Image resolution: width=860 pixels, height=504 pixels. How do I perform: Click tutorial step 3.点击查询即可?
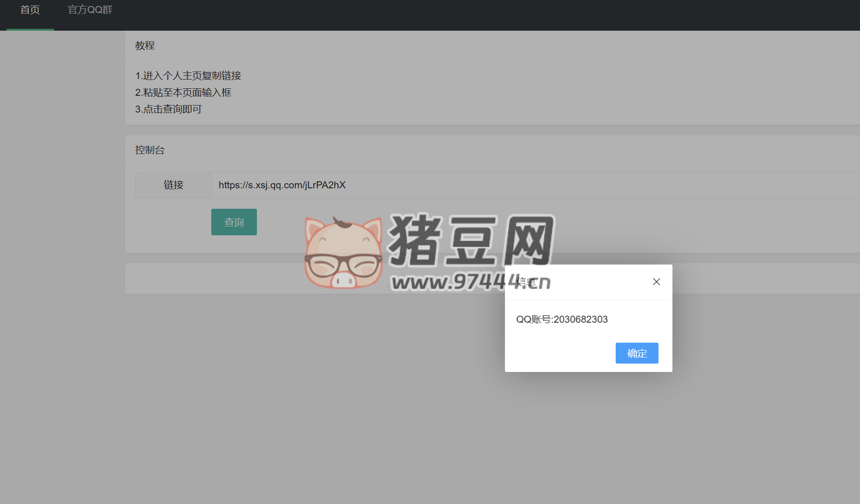[168, 109]
